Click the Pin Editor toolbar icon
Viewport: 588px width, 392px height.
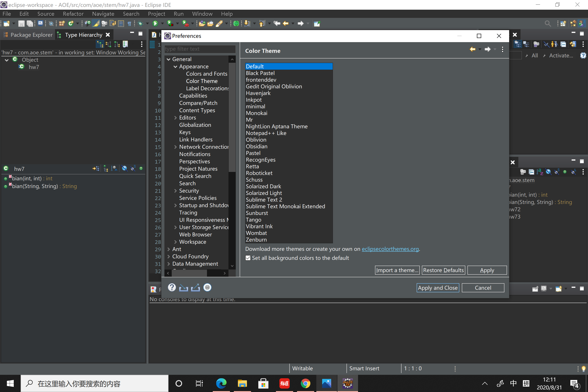coord(317,23)
